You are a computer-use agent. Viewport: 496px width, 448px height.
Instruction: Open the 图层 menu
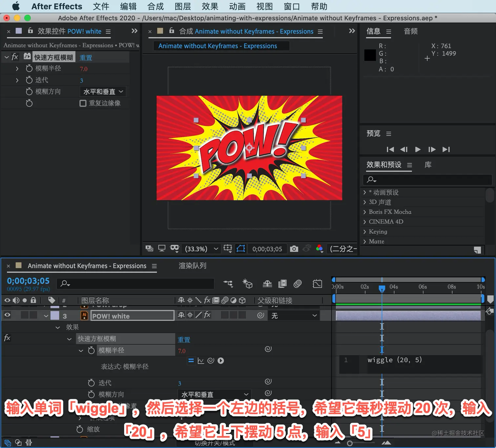click(x=183, y=6)
